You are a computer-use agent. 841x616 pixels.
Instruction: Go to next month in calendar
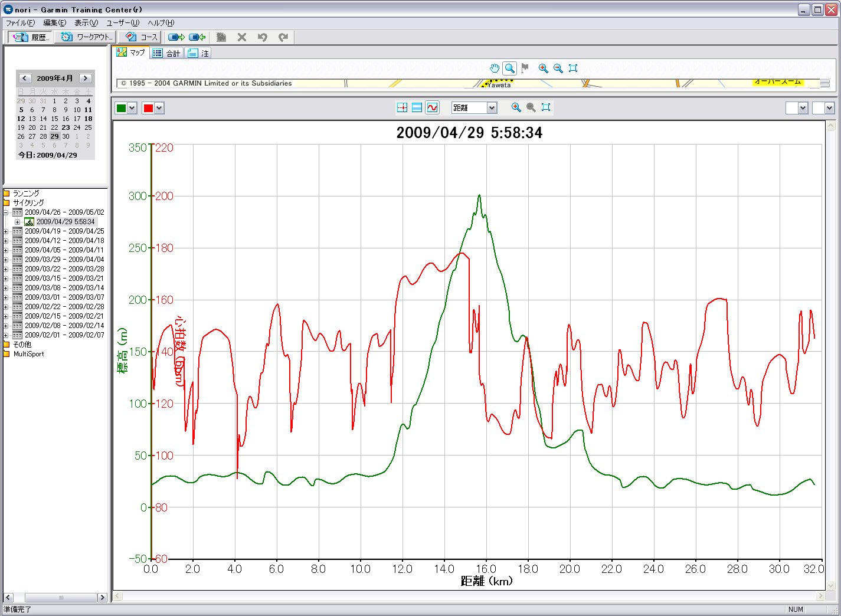(x=86, y=78)
